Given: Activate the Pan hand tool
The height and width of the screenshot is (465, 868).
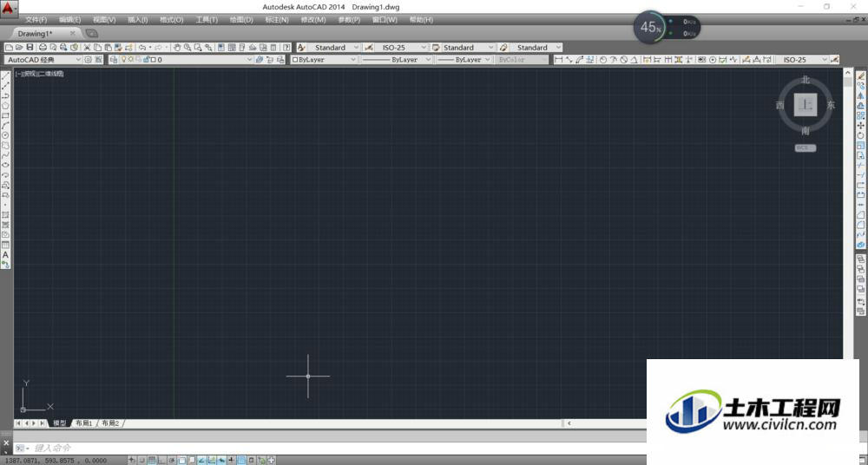Looking at the screenshot, I should (x=176, y=48).
